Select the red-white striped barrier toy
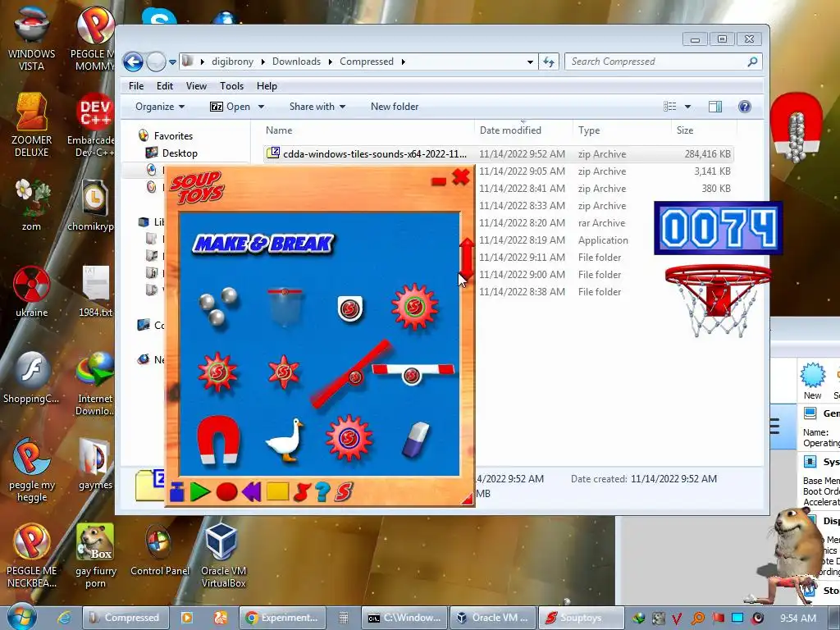Viewport: 840px width, 630px height. click(413, 372)
